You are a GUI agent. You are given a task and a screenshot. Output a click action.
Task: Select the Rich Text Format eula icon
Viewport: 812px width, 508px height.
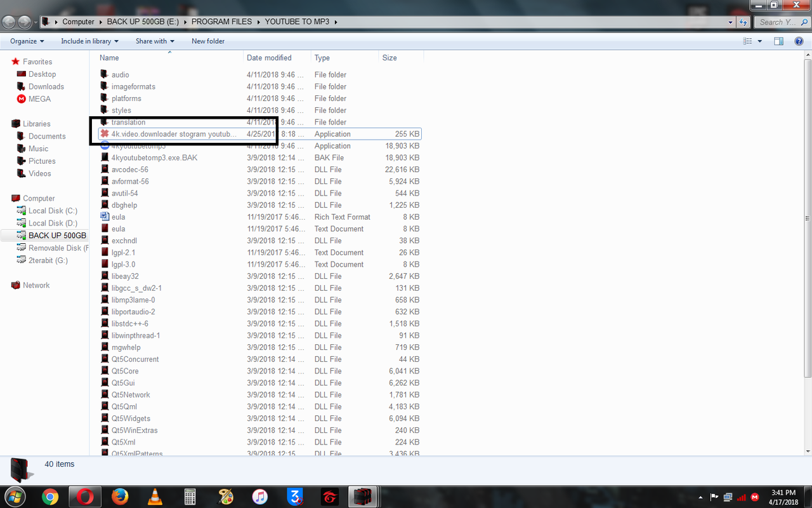pos(105,217)
